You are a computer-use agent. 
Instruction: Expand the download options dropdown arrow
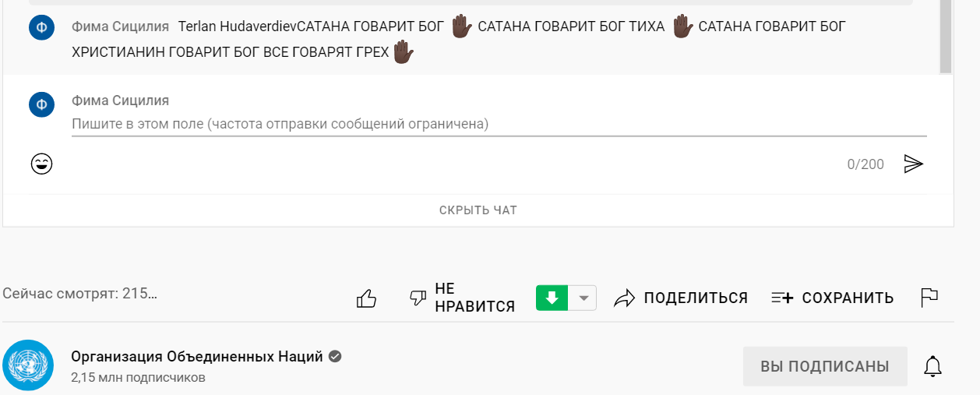(x=583, y=298)
